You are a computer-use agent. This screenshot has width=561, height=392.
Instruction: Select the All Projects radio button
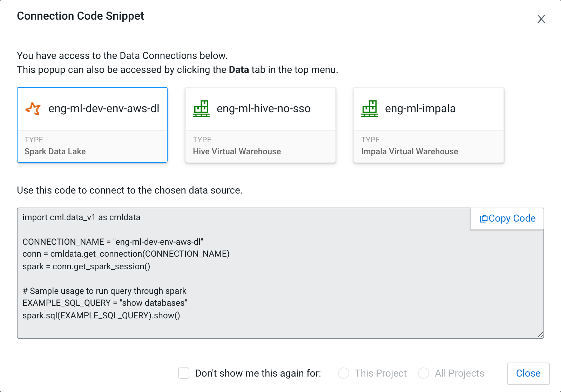424,373
